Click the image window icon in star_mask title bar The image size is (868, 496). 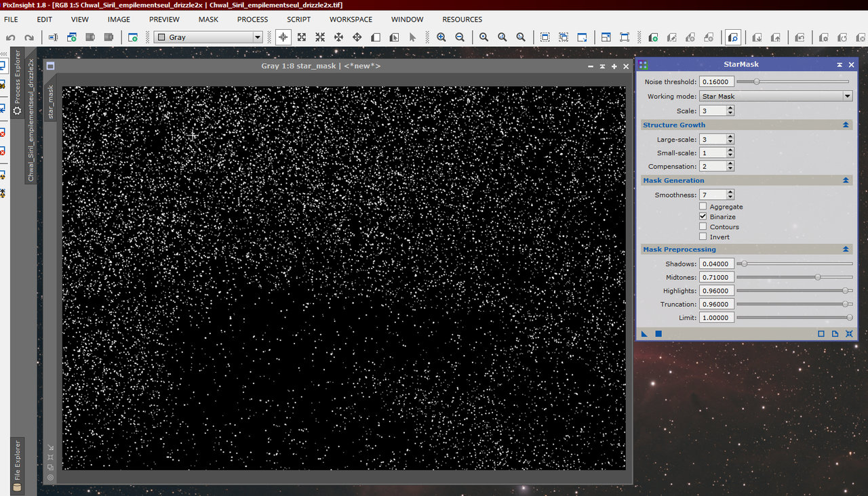[x=51, y=66]
